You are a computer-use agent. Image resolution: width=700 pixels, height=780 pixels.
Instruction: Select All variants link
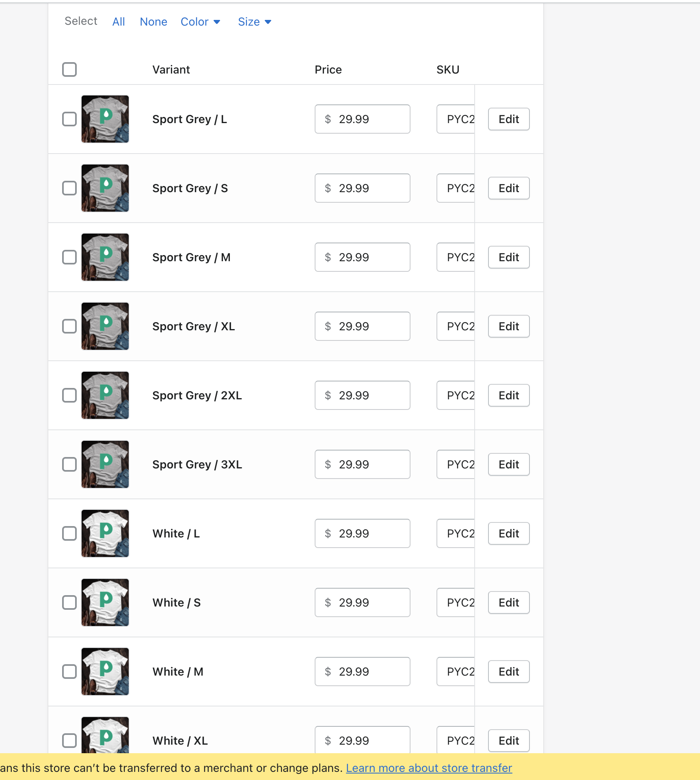119,22
